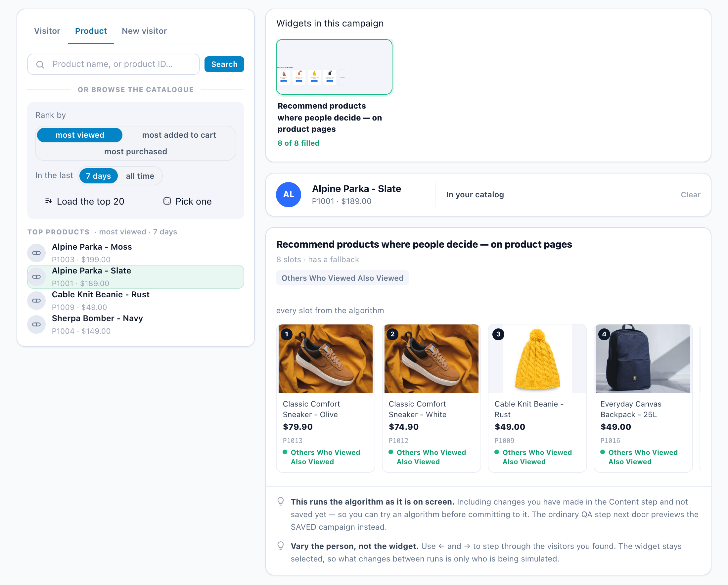Screen dimensions: 728x585
Task: Click the Everyday Canvas Backpack - 25L title
Action: (x=631, y=409)
